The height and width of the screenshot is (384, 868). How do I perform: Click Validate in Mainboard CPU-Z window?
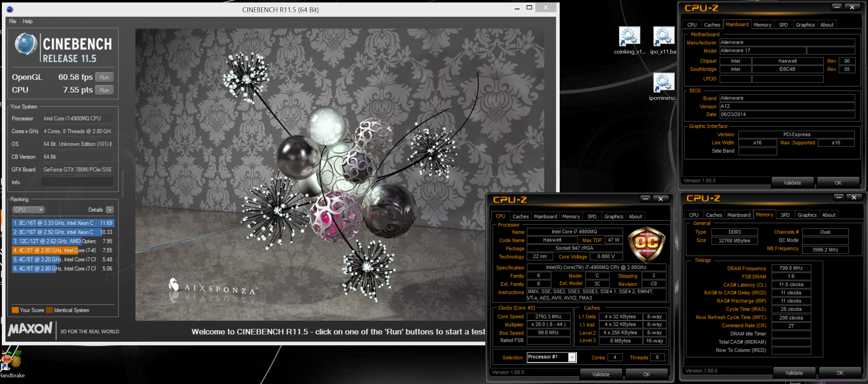(792, 182)
